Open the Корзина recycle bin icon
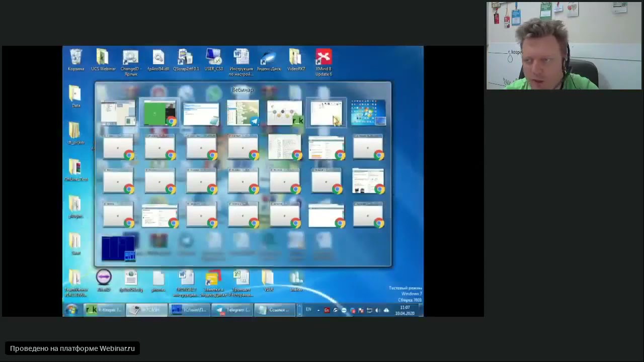This screenshot has width=644, height=362. (x=76, y=60)
